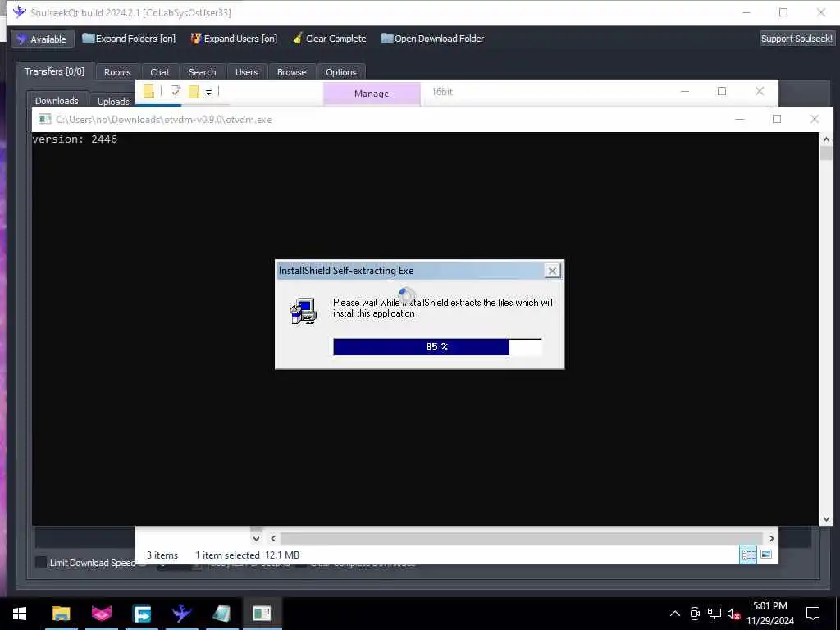Open File Explorer from taskbar

tap(61, 614)
